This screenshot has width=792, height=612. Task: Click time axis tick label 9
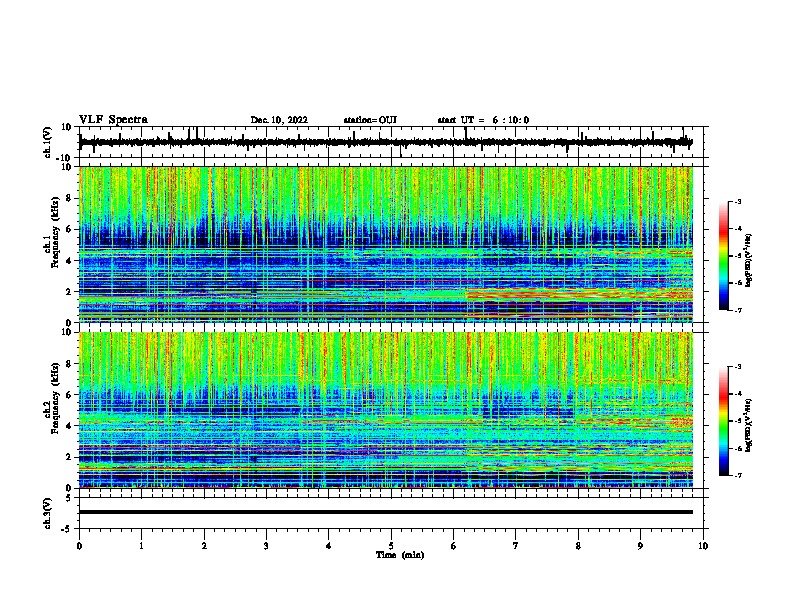pyautogui.click(x=640, y=546)
